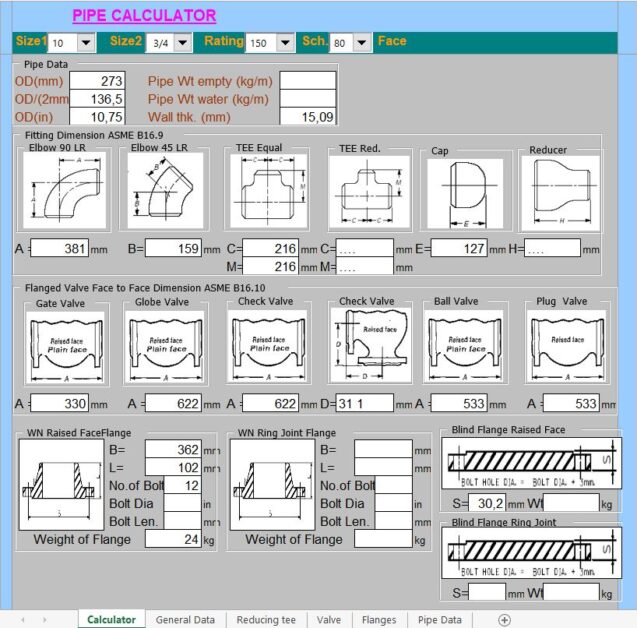Click the WN Raised Face Flange drawing
Viewport: 637px width, 628px height.
tap(62, 484)
